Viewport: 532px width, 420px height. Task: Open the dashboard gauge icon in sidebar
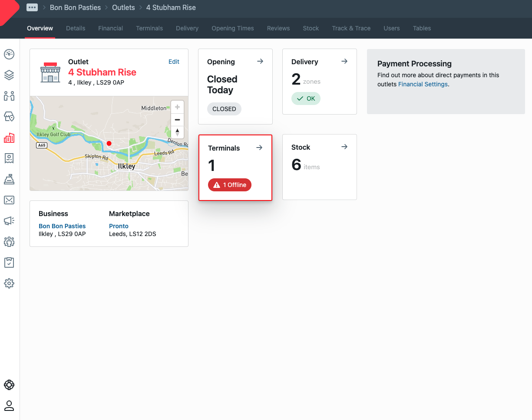pyautogui.click(x=9, y=54)
